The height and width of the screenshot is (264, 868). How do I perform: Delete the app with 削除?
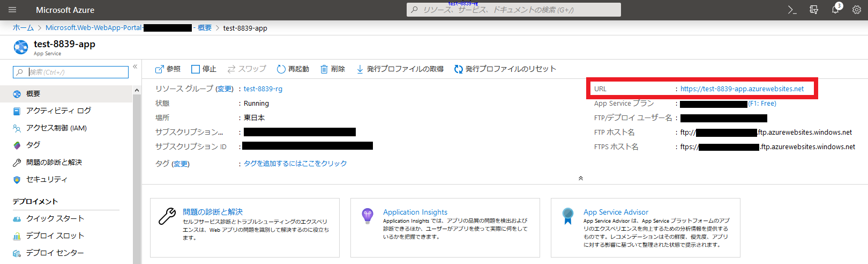coord(333,69)
